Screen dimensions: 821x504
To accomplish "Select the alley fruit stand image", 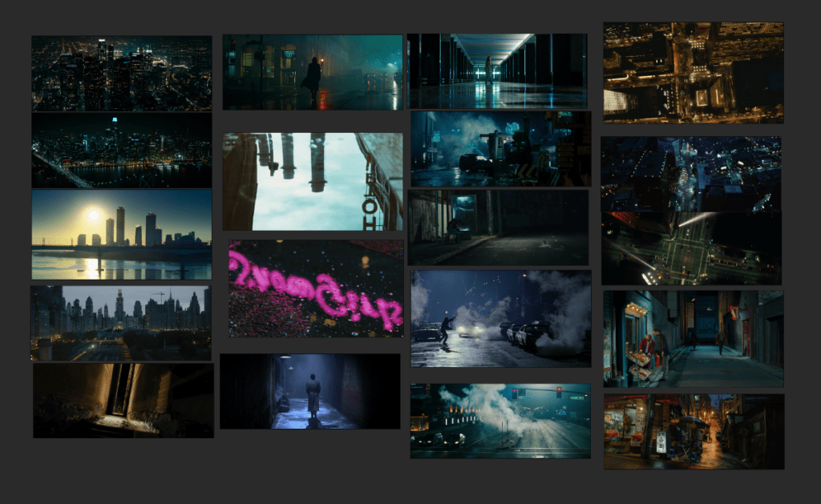I will click(x=694, y=339).
